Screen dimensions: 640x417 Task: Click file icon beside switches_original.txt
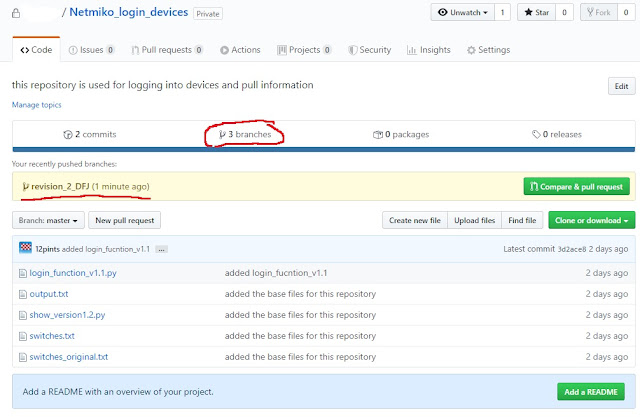pyautogui.click(x=23, y=357)
